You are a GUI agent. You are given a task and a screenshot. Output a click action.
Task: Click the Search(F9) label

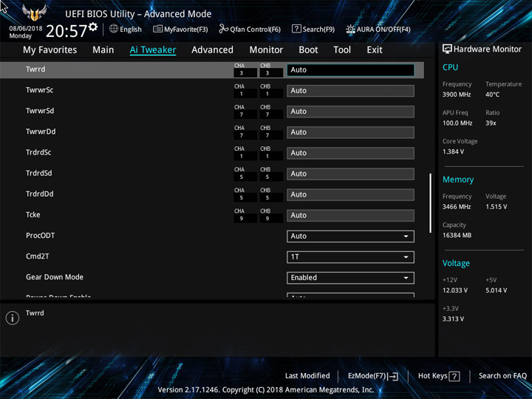pos(318,29)
